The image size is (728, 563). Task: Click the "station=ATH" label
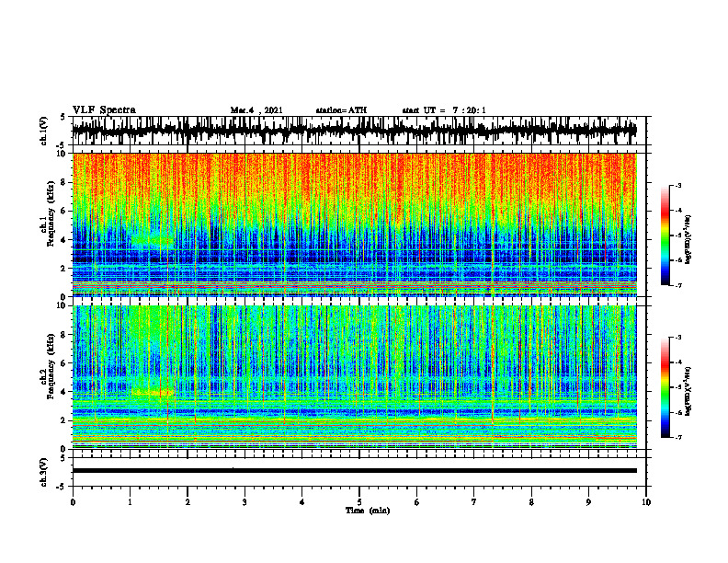click(341, 110)
